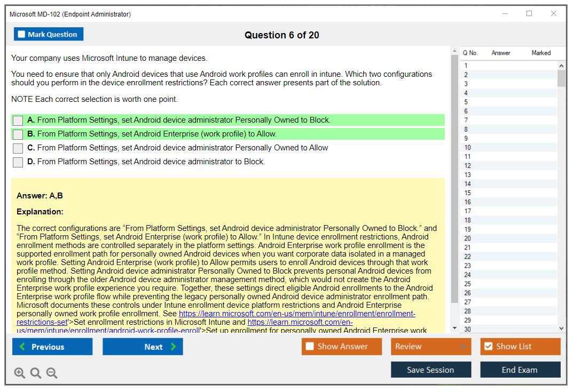Toggle the Mark Question checkbox
Viewport: 574px width, 392px height.
[x=21, y=34]
